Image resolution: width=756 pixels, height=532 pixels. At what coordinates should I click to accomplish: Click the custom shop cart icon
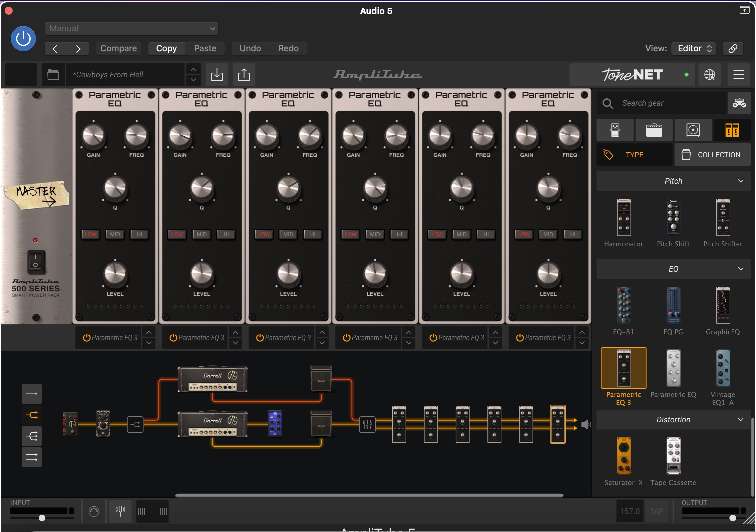739,103
